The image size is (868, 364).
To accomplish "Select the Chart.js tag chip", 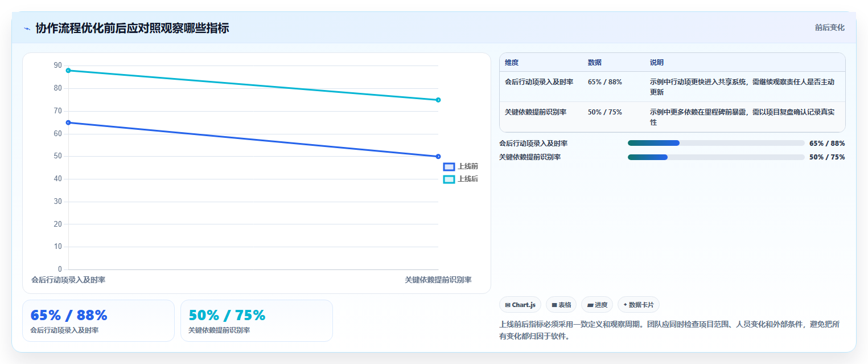I will pos(520,305).
